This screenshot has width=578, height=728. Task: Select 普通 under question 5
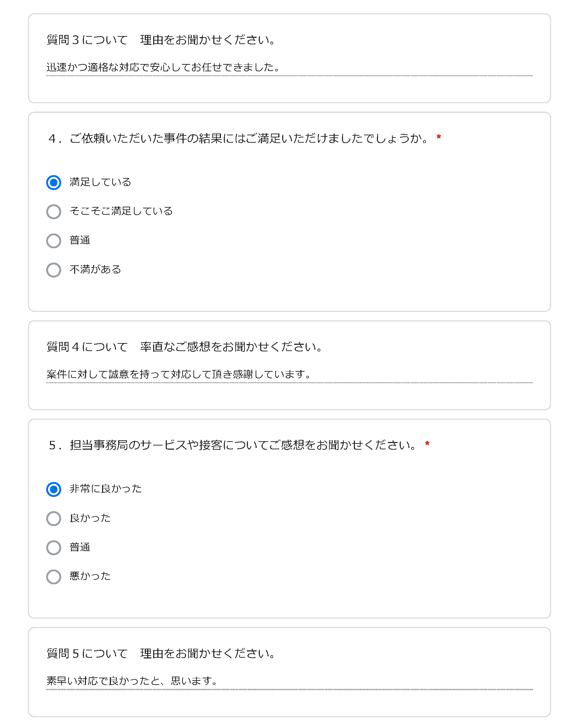53,547
